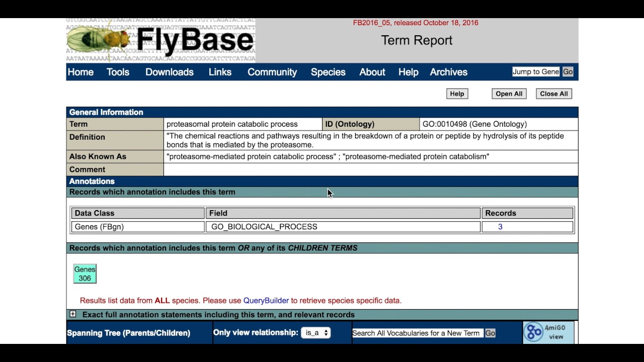Expand exact full annotation statements section
Viewport: 644px width, 362px height.
tap(73, 314)
